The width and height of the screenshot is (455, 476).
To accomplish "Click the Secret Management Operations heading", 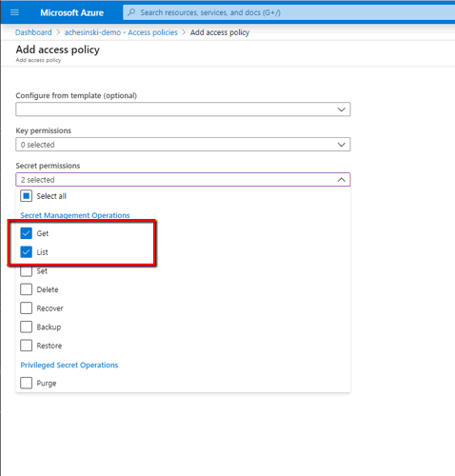I will (75, 215).
